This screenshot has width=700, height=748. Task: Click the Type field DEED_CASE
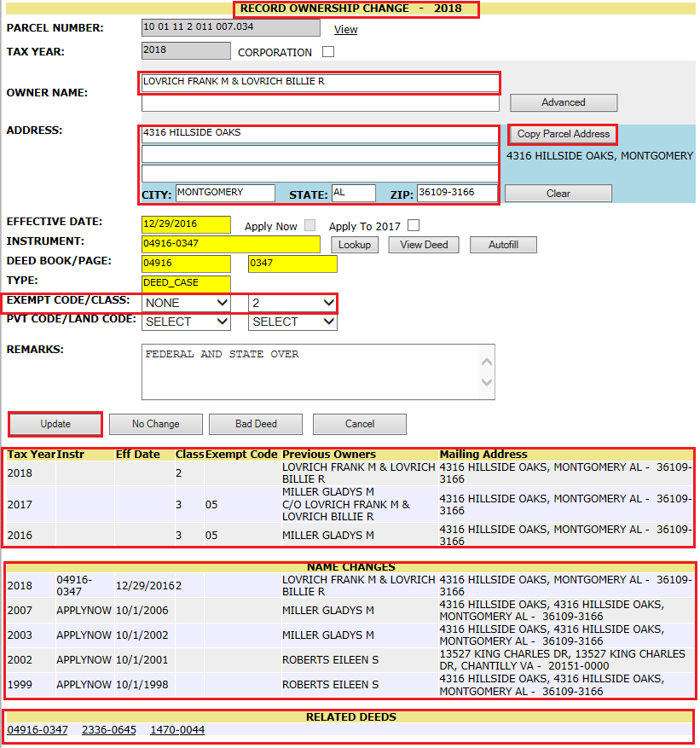click(x=186, y=283)
